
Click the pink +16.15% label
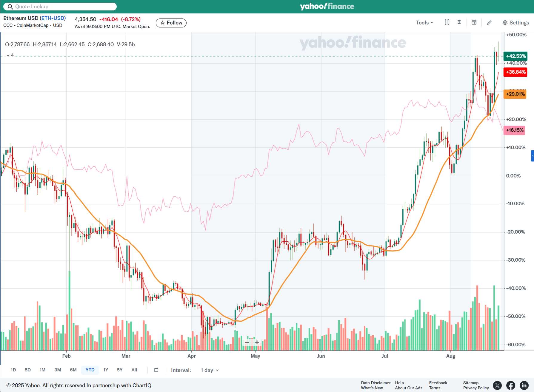(514, 130)
